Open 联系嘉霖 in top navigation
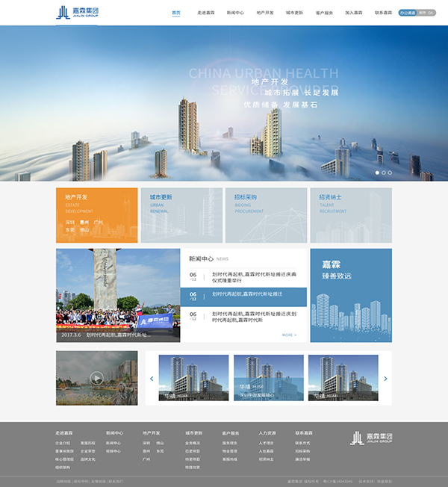Screen dimensions: 448x487 384,13
